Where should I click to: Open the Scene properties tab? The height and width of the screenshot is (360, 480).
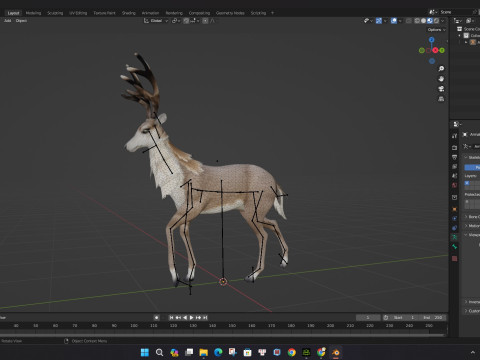click(454, 176)
